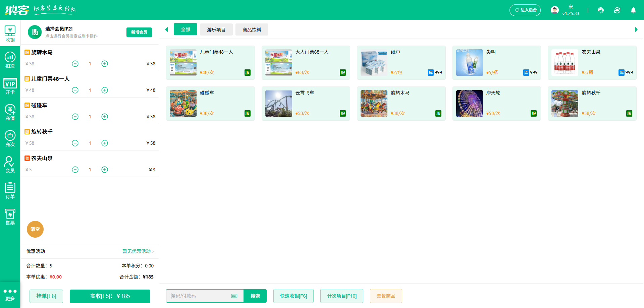
Task: Click the cloud sync icon
Action: pyautogui.click(x=617, y=10)
